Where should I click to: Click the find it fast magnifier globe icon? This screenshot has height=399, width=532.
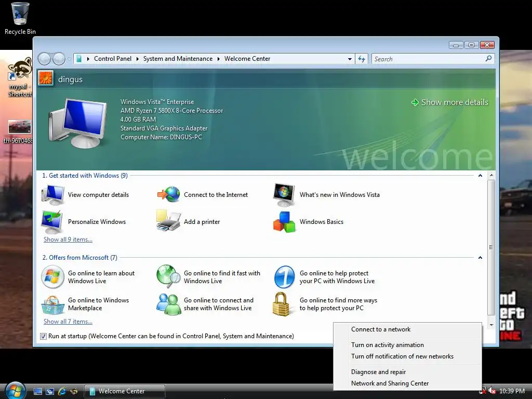(x=169, y=276)
